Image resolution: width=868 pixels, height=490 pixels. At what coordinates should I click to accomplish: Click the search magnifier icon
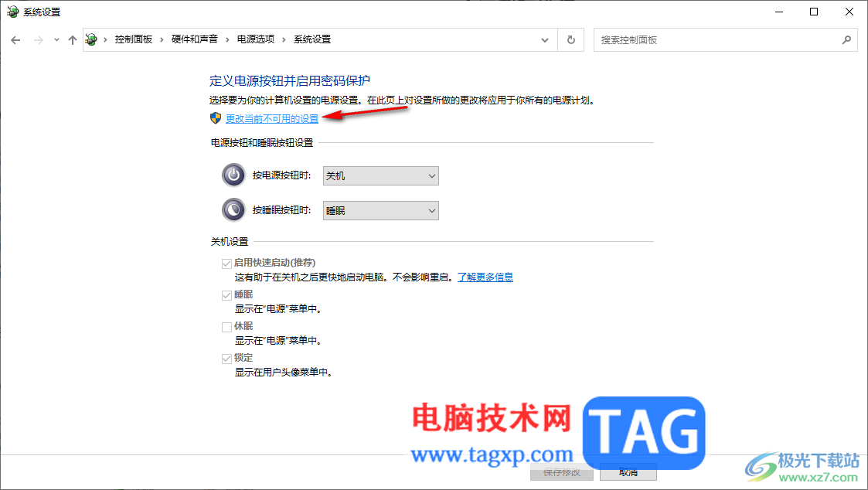click(846, 40)
